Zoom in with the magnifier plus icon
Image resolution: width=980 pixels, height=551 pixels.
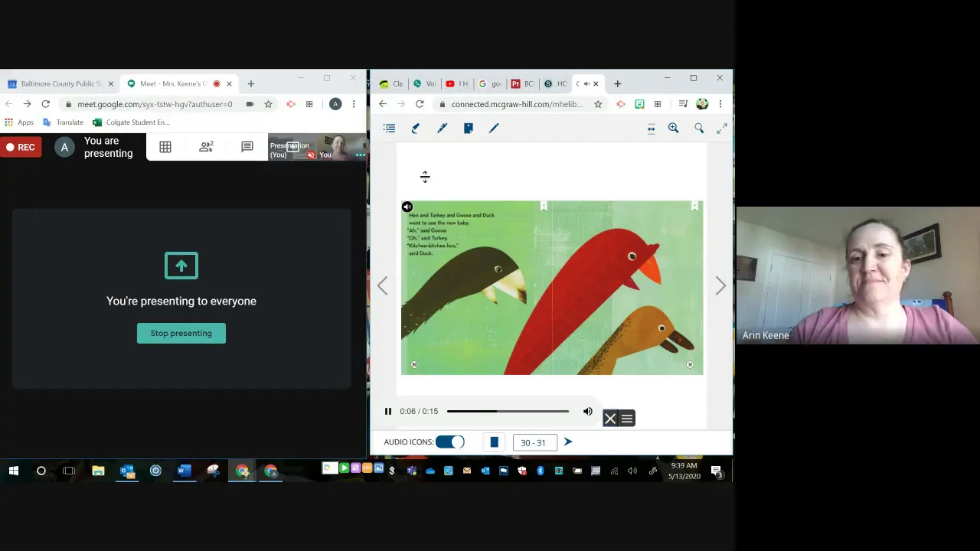click(x=673, y=129)
